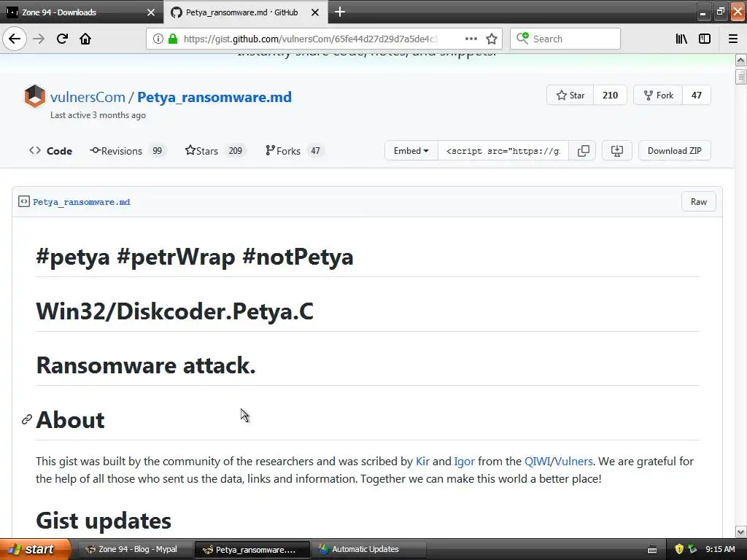
Task: Reload the current page
Action: click(x=62, y=39)
